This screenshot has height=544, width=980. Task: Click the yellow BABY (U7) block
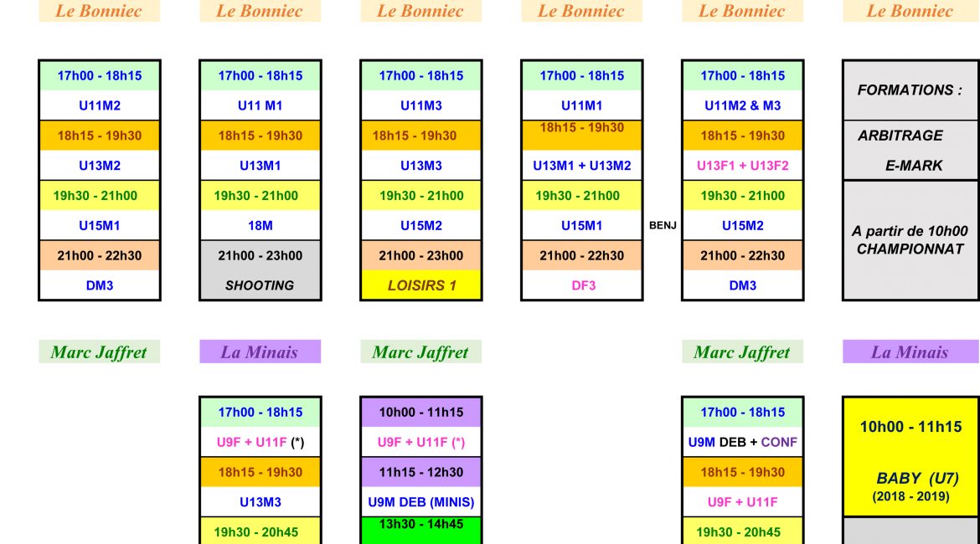(x=910, y=456)
